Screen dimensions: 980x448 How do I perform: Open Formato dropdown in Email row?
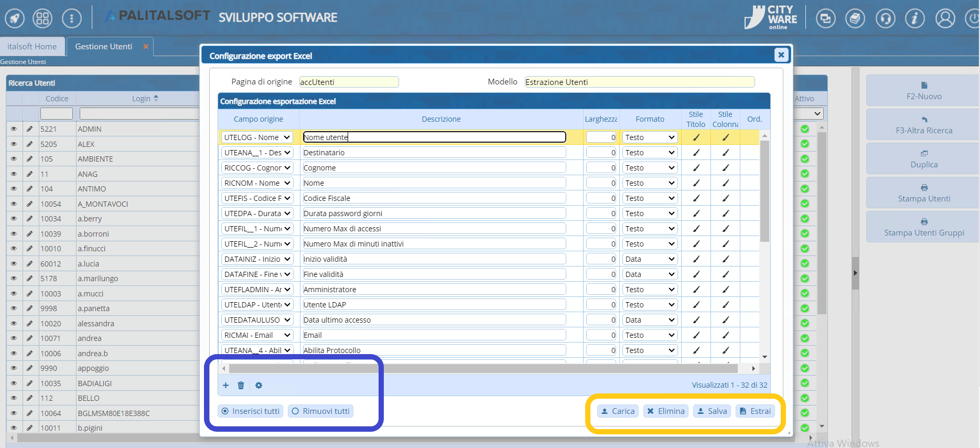coord(649,335)
